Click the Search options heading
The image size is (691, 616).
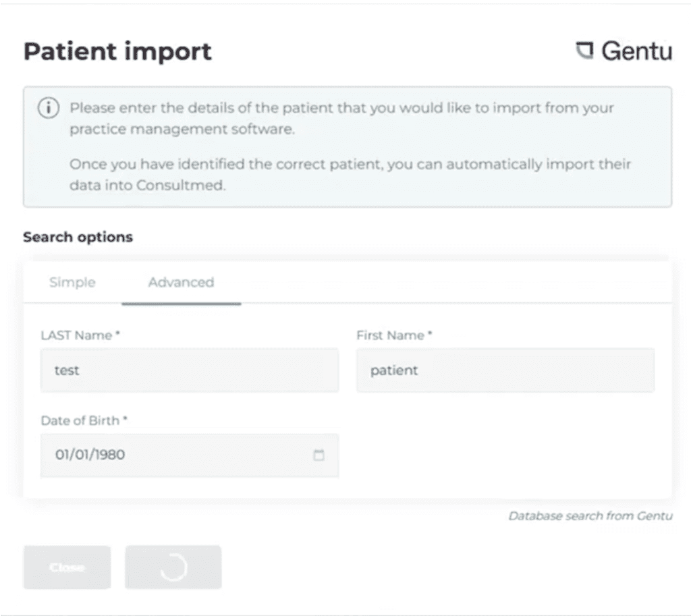(78, 237)
